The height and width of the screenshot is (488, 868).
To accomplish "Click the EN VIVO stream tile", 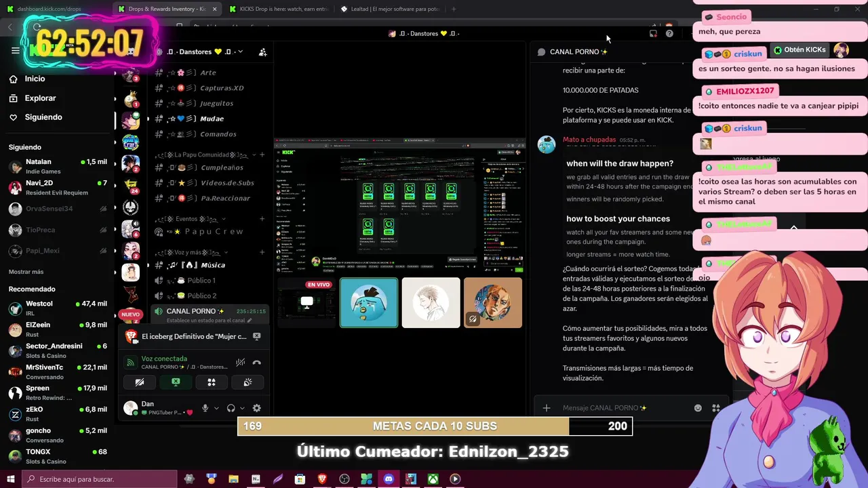I will click(307, 302).
